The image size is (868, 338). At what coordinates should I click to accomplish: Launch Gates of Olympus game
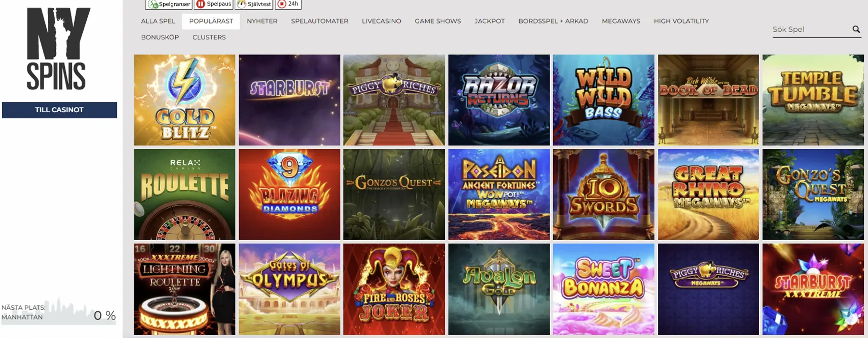tap(289, 289)
